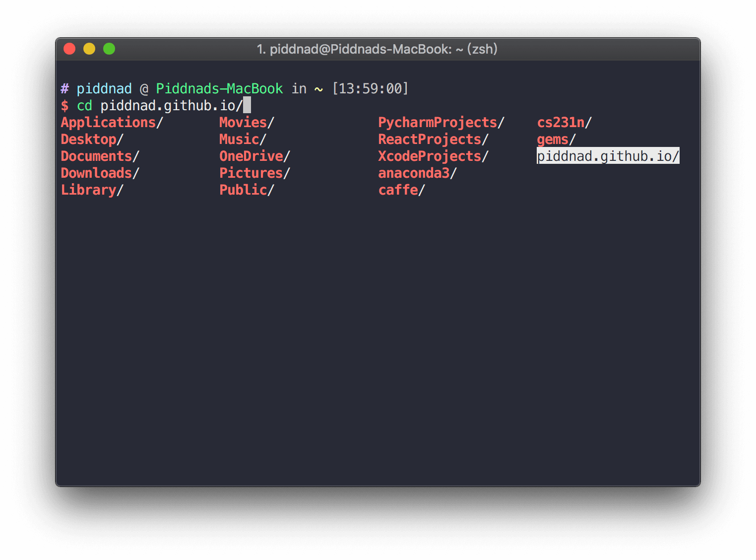Select the Desktop/ directory in completion list
This screenshot has width=756, height=560.
(x=92, y=140)
